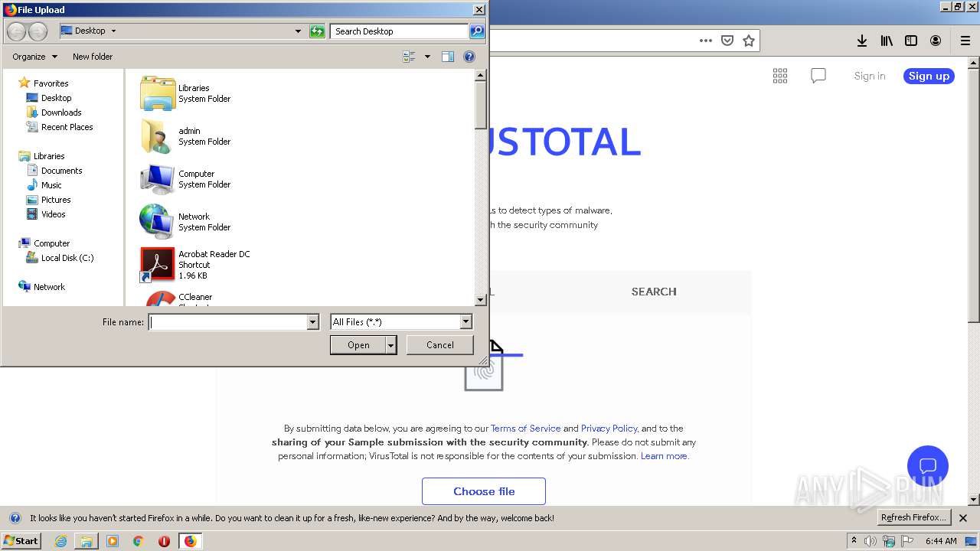Screen dimensions: 980x551
Task: Click the Back arrow in File Upload dialog
Action: (x=16, y=31)
